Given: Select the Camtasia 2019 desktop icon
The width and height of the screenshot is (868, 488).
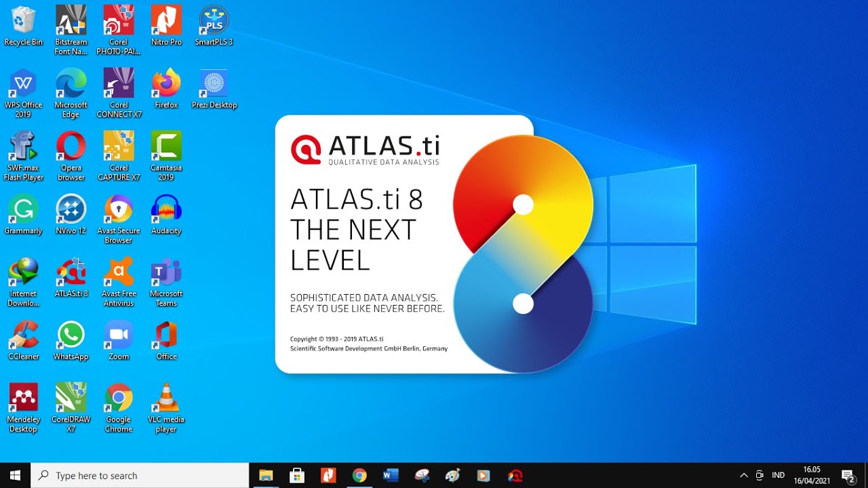Looking at the screenshot, I should point(166,157).
